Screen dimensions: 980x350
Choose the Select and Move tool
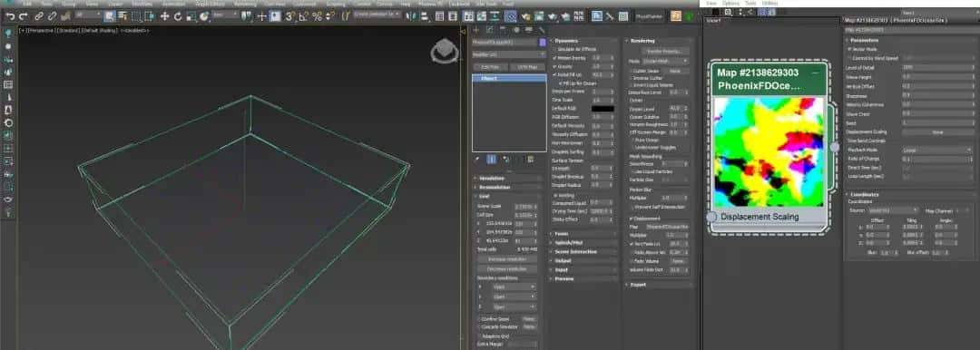(x=164, y=16)
